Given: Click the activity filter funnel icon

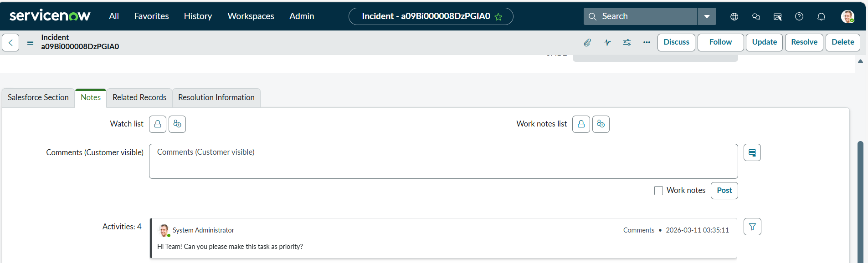Looking at the screenshot, I should 752,227.
